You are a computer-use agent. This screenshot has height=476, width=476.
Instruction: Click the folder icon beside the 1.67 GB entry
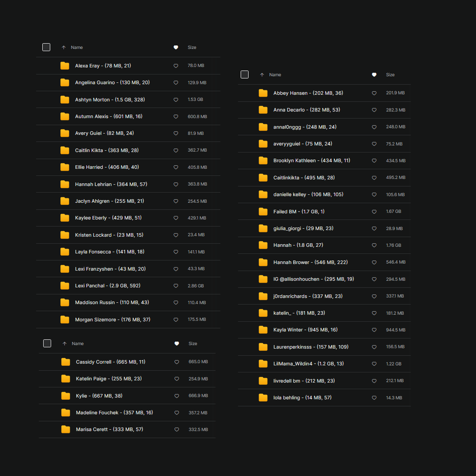click(263, 212)
